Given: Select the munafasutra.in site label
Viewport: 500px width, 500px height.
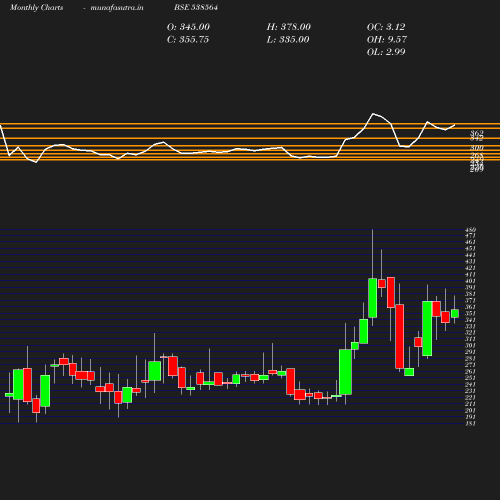Looking at the screenshot, I should tap(117, 7).
